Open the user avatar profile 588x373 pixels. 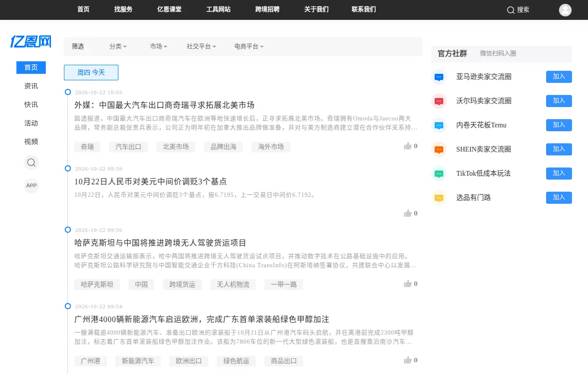click(565, 10)
